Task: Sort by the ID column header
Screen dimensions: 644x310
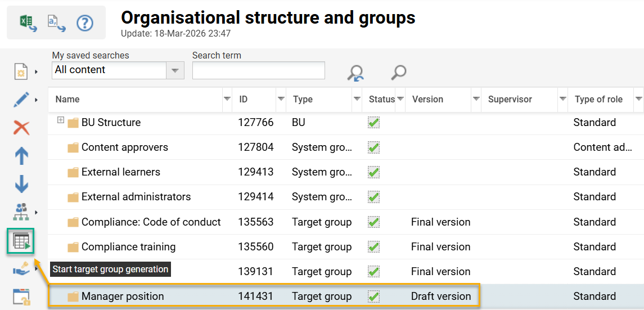Action: (244, 100)
